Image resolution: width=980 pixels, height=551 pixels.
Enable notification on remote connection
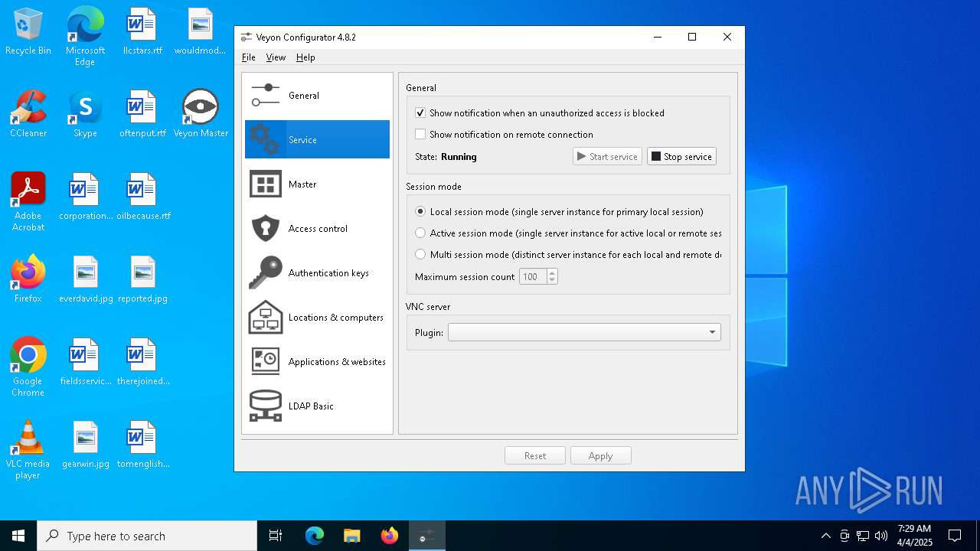(x=420, y=134)
